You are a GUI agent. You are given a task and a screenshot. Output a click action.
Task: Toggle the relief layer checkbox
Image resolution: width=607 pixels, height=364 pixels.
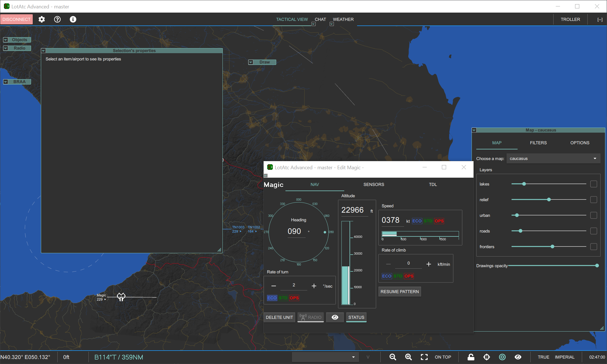[x=594, y=199]
